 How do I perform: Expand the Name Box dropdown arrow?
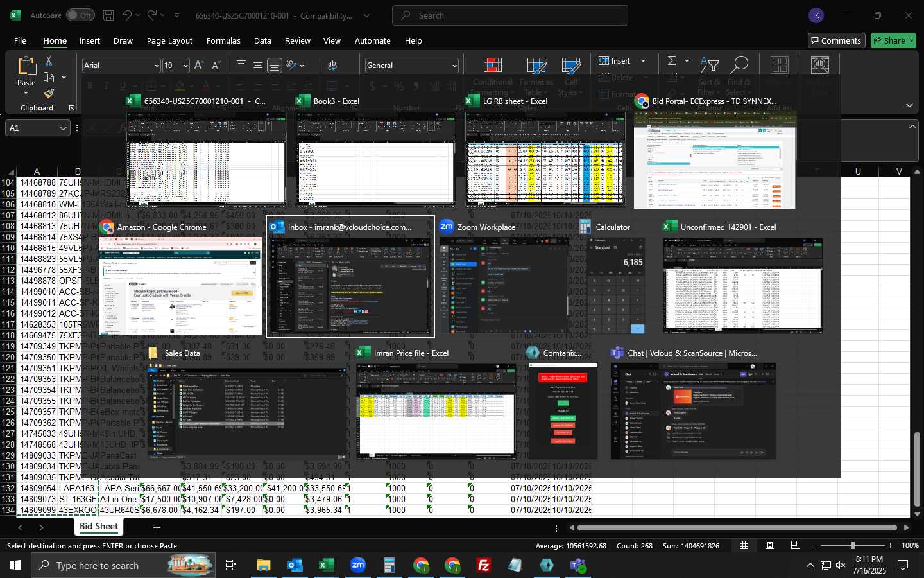(63, 128)
